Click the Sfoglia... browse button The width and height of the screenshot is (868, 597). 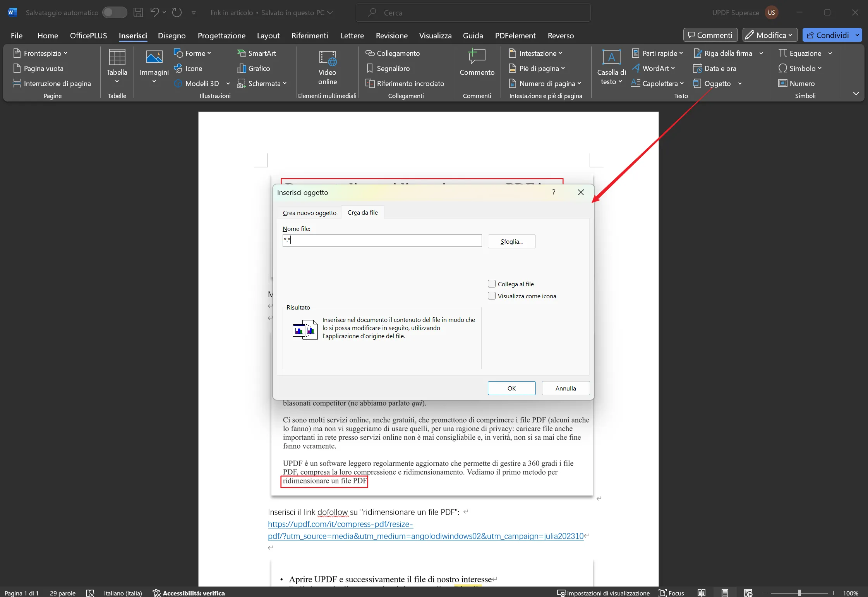pos(511,241)
